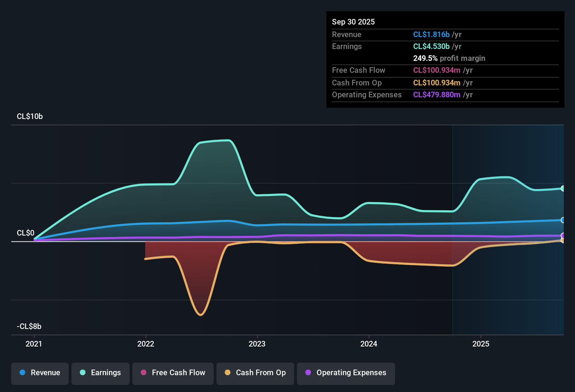
Task: Toggle the Revenue legend button
Action: tap(40, 373)
